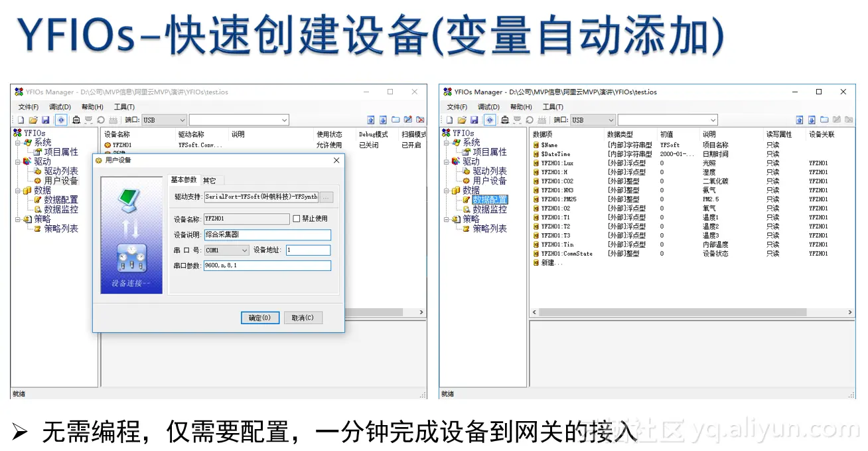This screenshot has height=451, width=868.
Task: Click the device download arrow icon on the right toolbar
Action: (x=382, y=120)
